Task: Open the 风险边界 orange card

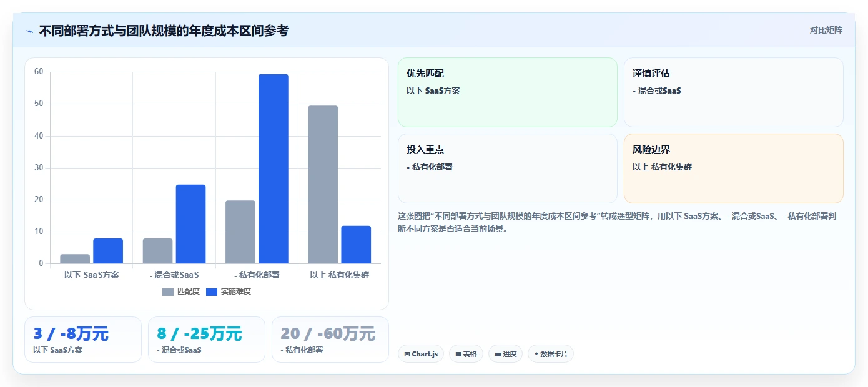Action: (733, 169)
